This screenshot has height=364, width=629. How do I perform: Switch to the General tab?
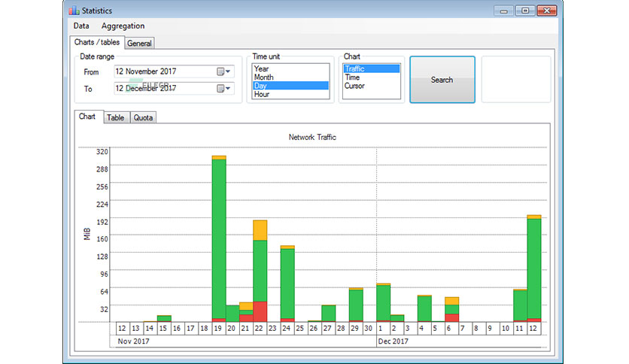[x=139, y=44]
